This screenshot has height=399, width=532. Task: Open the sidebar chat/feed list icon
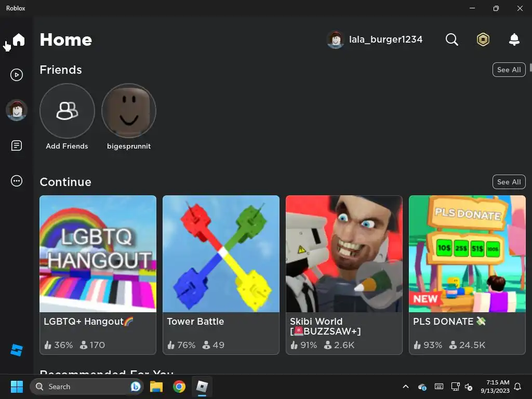(17, 145)
